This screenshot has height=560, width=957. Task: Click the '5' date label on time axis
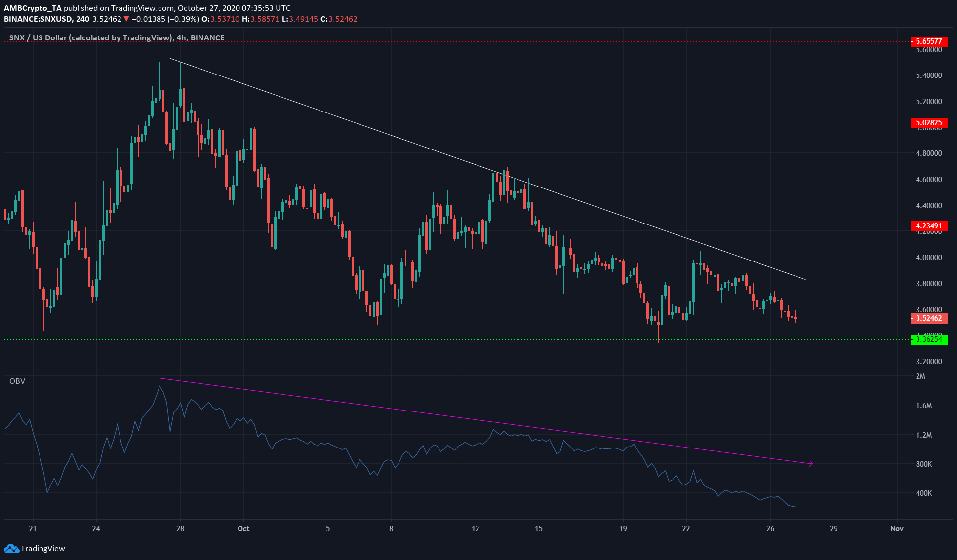[328, 529]
